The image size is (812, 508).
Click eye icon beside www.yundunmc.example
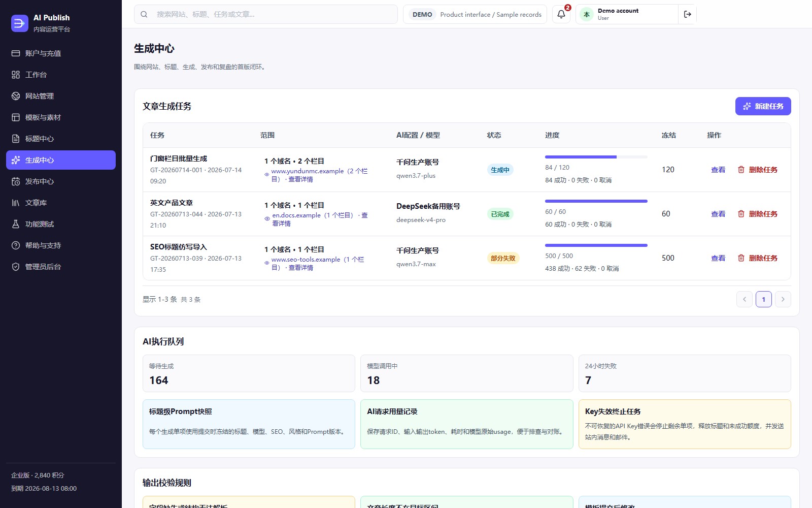(x=267, y=175)
